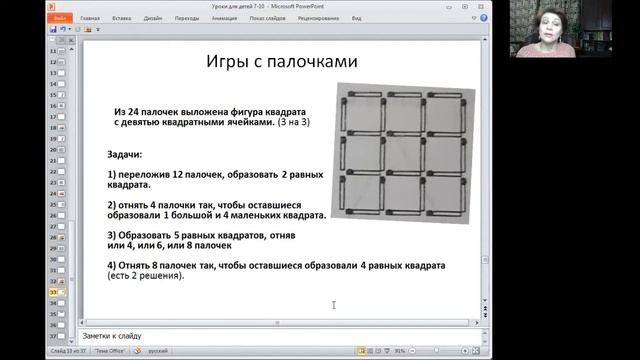The image size is (640, 360).
Task: Click the PowerPoint Help question mark icon
Action: click(x=484, y=18)
